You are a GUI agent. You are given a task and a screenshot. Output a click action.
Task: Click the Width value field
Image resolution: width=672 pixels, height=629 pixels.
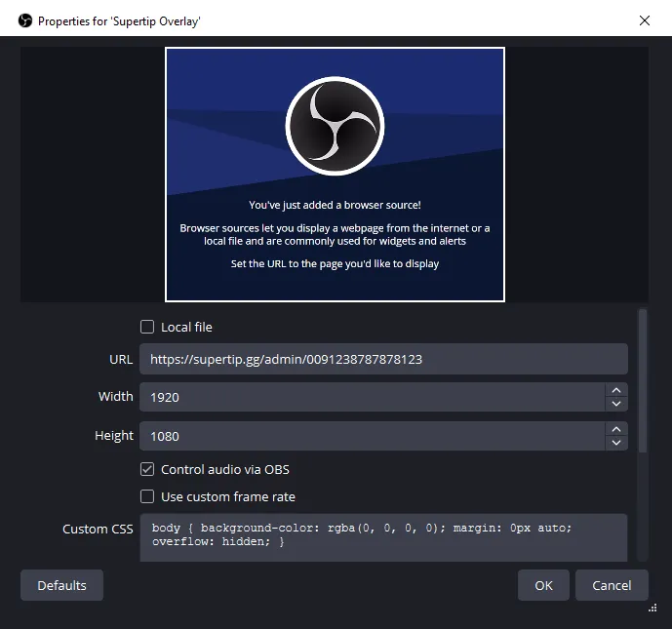[x=372, y=397]
